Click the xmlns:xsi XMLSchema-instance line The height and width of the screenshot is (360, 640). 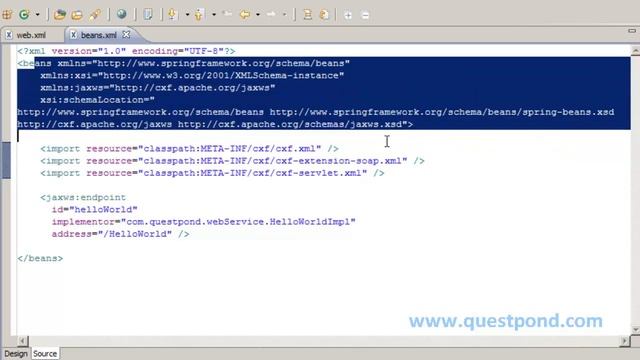pyautogui.click(x=192, y=76)
